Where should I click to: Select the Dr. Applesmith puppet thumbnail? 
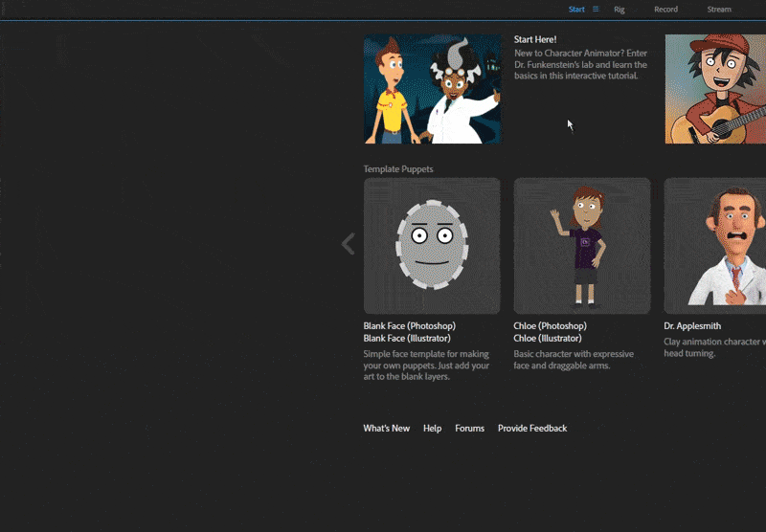715,246
